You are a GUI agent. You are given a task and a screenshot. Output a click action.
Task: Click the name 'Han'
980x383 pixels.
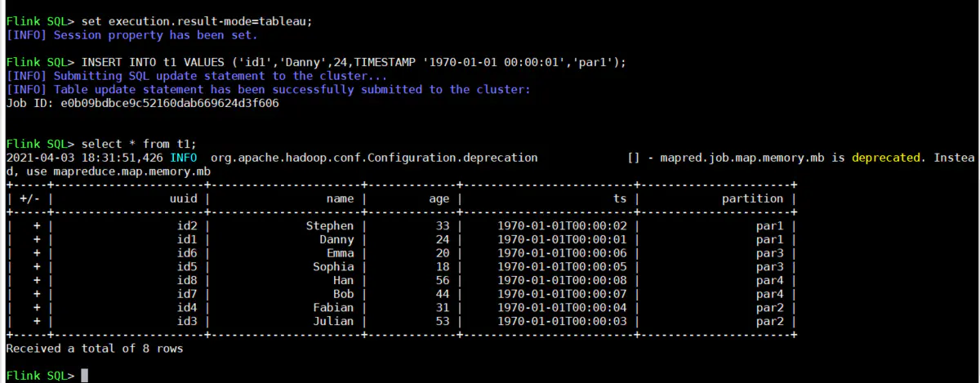(x=344, y=280)
